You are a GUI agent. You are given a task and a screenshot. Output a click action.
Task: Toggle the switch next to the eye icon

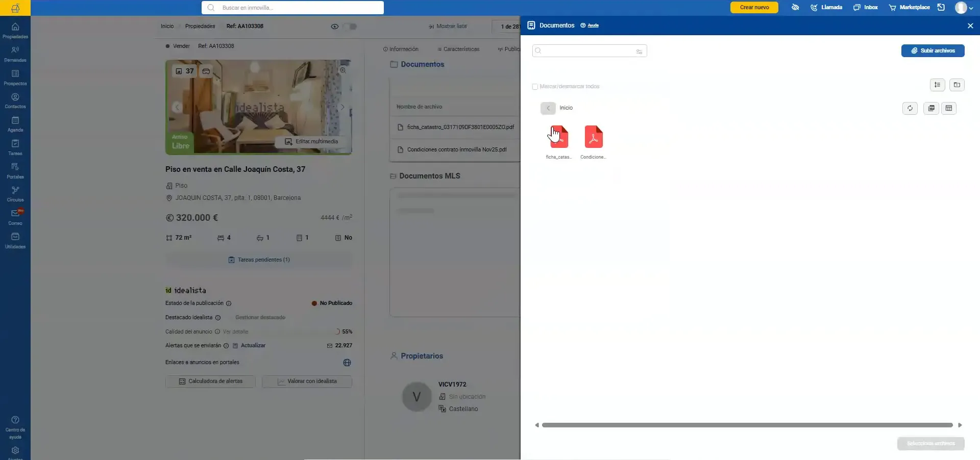350,27
